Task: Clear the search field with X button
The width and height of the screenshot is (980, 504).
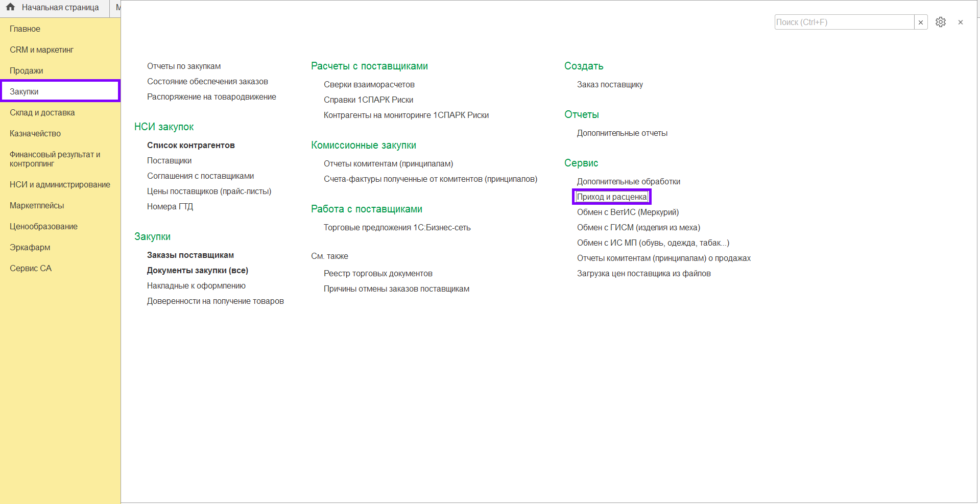Action: pyautogui.click(x=920, y=22)
